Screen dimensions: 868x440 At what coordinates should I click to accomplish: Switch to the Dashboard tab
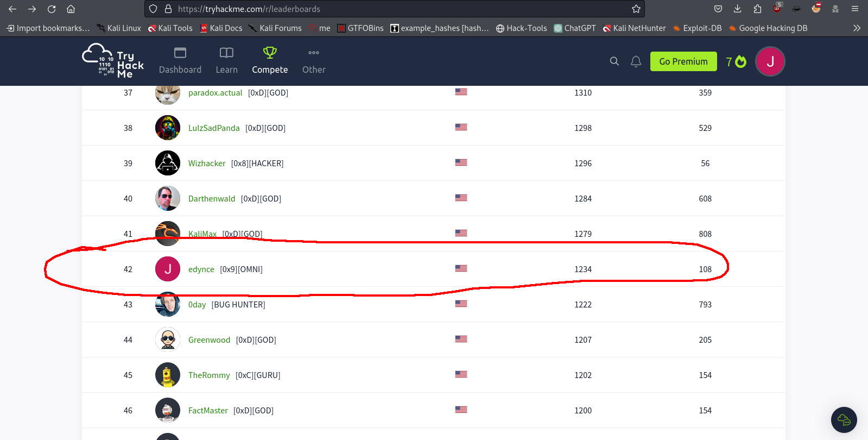point(180,61)
